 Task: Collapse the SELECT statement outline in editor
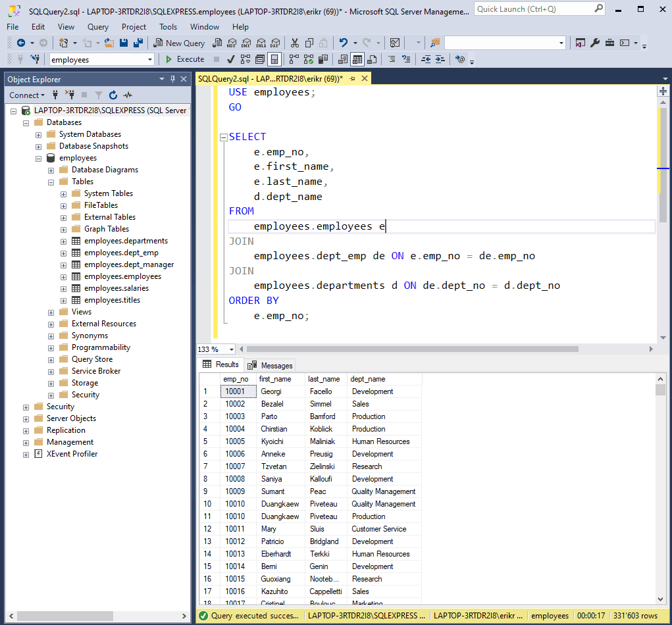(223, 137)
